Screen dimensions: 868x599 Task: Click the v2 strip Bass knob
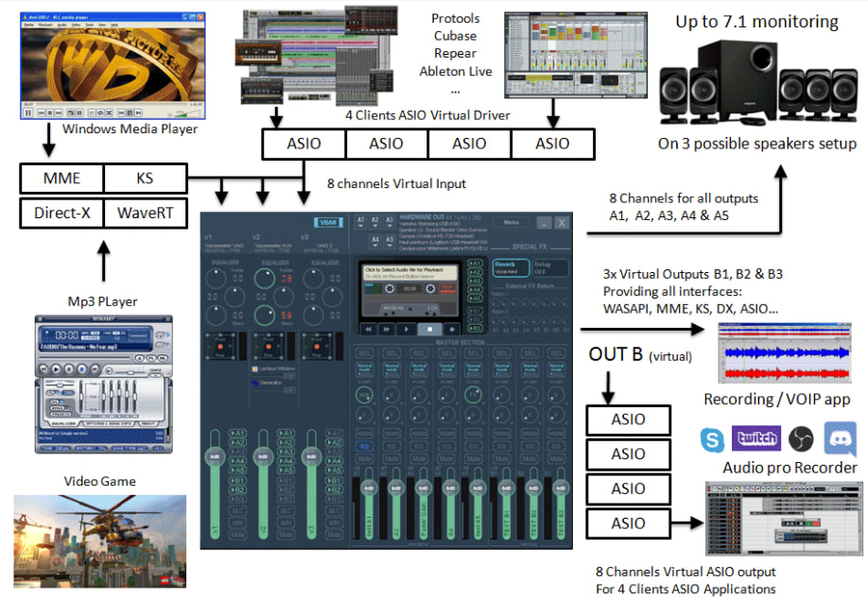[265, 315]
